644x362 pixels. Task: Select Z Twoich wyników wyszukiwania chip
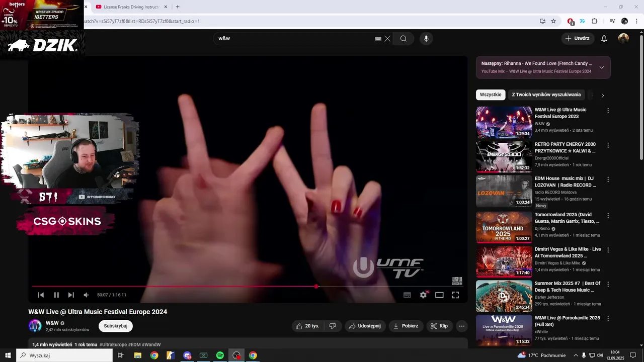pos(546,95)
